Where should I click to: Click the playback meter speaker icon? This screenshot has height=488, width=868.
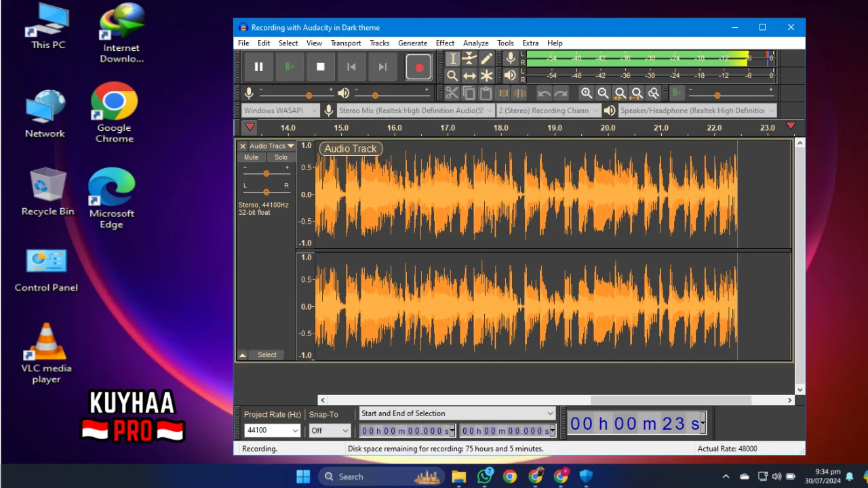pos(511,76)
